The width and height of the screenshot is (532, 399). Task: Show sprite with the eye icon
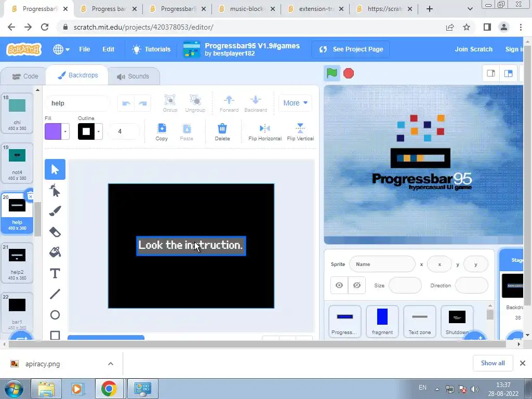(339, 285)
